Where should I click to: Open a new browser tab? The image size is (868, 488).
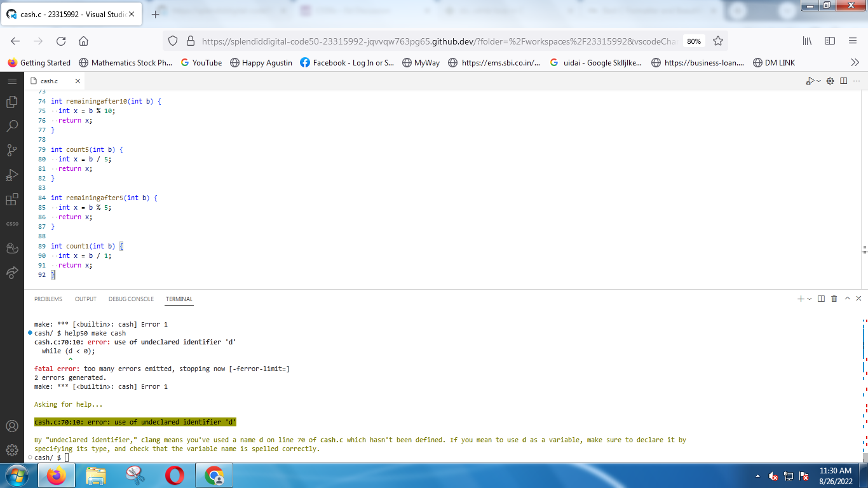click(155, 14)
